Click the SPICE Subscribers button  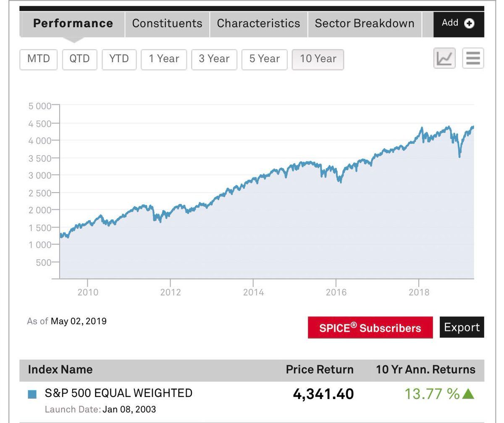click(x=370, y=328)
